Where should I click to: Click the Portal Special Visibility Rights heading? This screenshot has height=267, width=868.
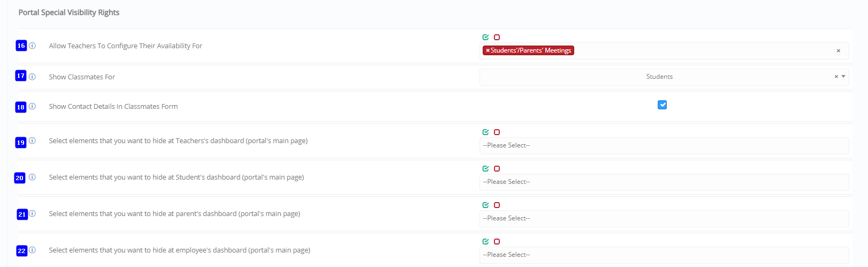[x=69, y=12]
